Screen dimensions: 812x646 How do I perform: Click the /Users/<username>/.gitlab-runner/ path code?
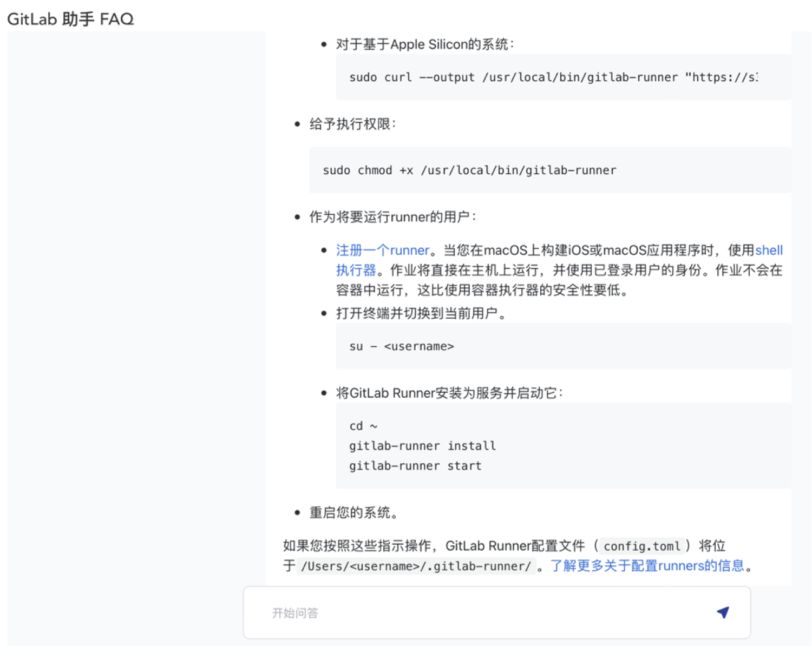[416, 566]
